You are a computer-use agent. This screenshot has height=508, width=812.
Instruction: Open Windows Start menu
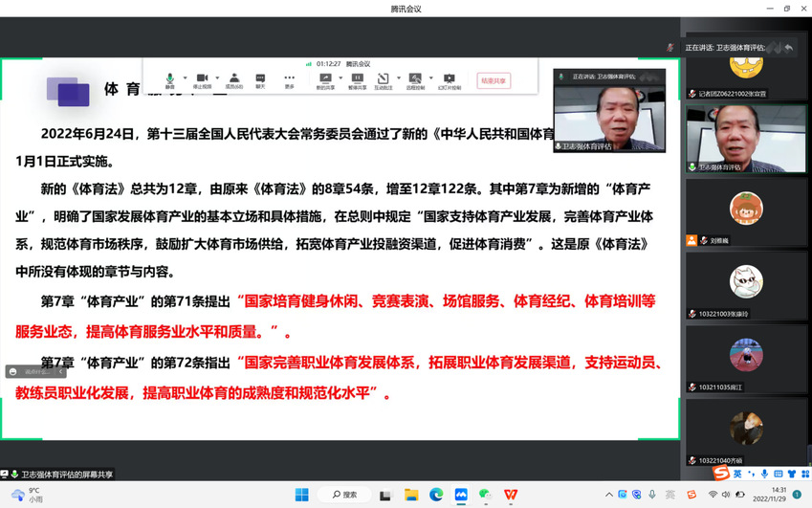pos(301,495)
